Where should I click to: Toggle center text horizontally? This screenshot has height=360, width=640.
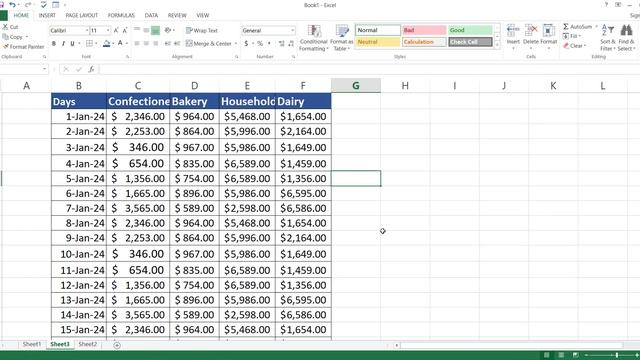(146, 43)
